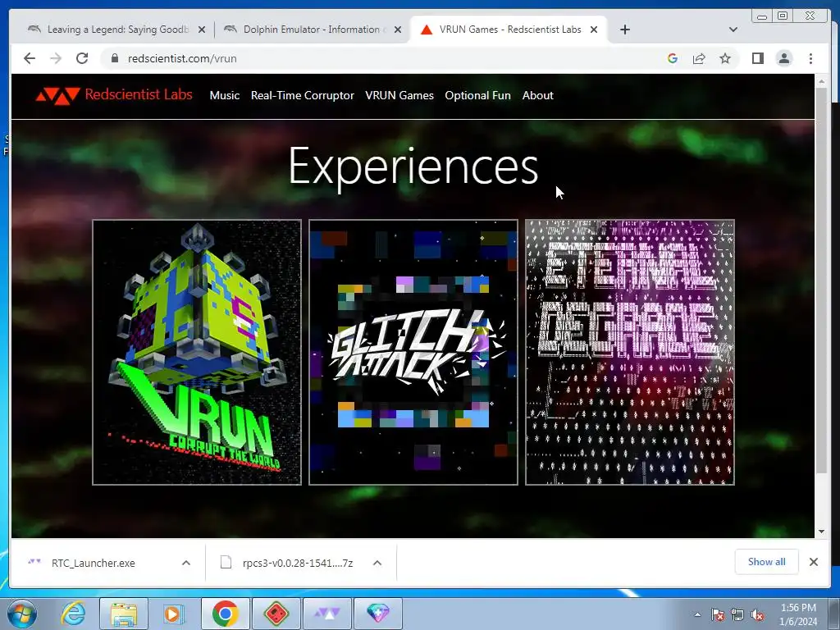Open the downloaded RTC_Launcher.exe item
The image size is (840, 630).
pos(94,563)
